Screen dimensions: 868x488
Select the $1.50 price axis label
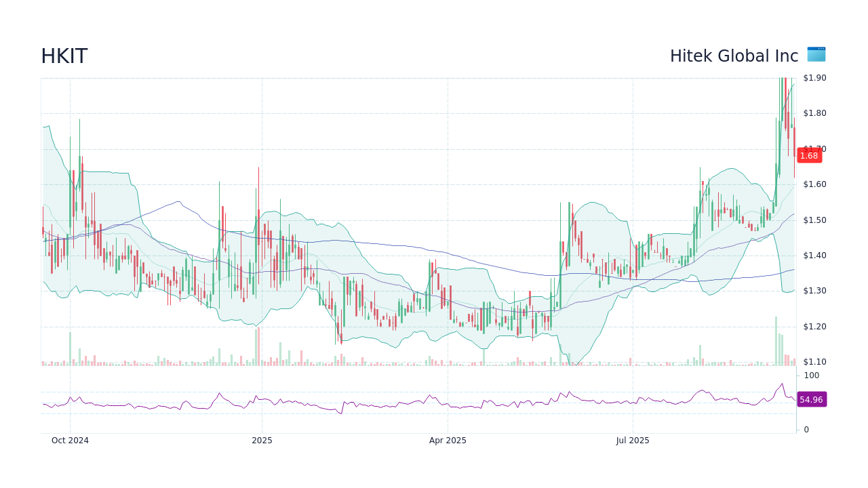[814, 220]
